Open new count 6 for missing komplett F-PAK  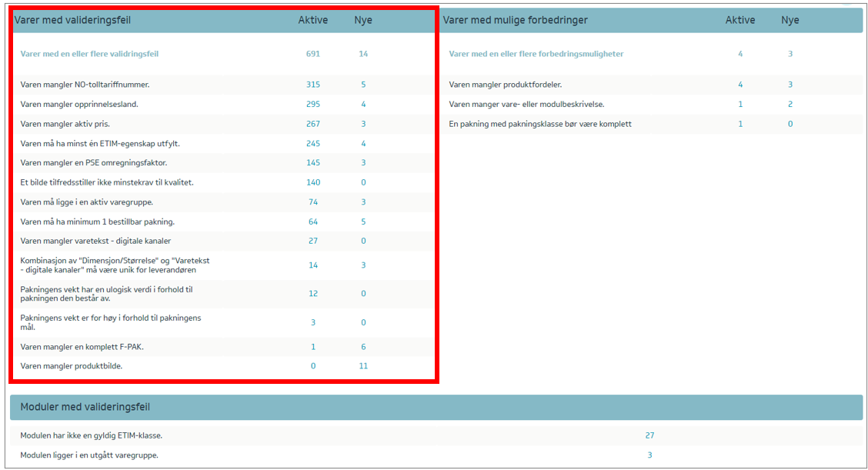tap(363, 347)
